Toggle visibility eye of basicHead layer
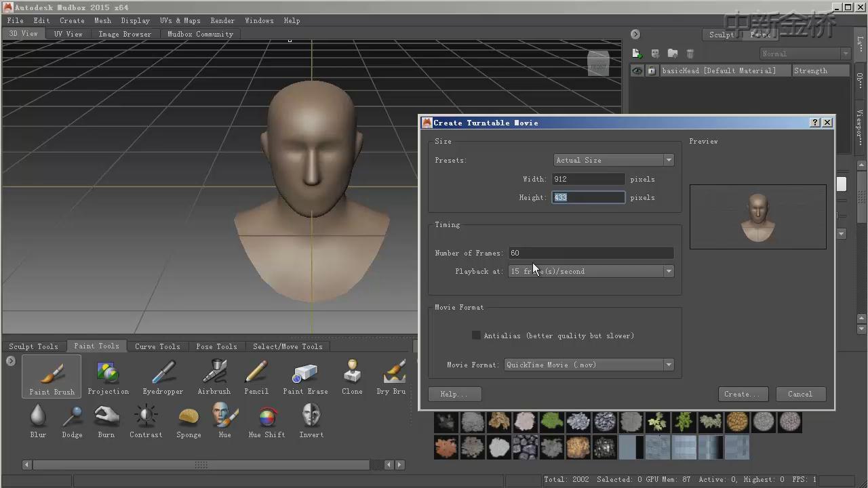Viewport: 868px width, 488px height. coord(637,70)
